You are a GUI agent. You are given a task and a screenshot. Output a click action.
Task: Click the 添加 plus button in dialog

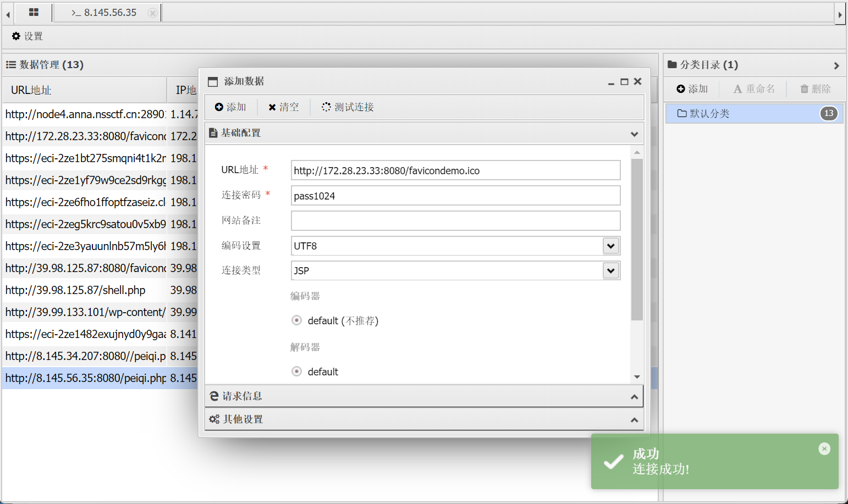[230, 107]
